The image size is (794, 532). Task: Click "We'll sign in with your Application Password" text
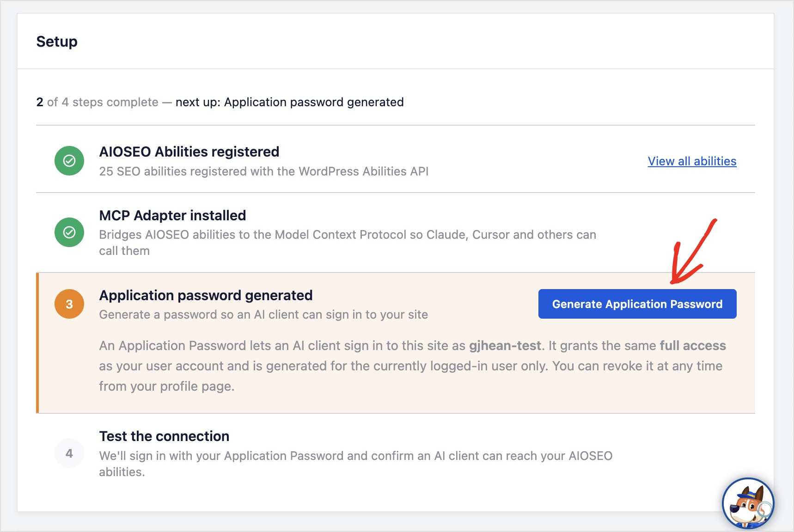356,464
